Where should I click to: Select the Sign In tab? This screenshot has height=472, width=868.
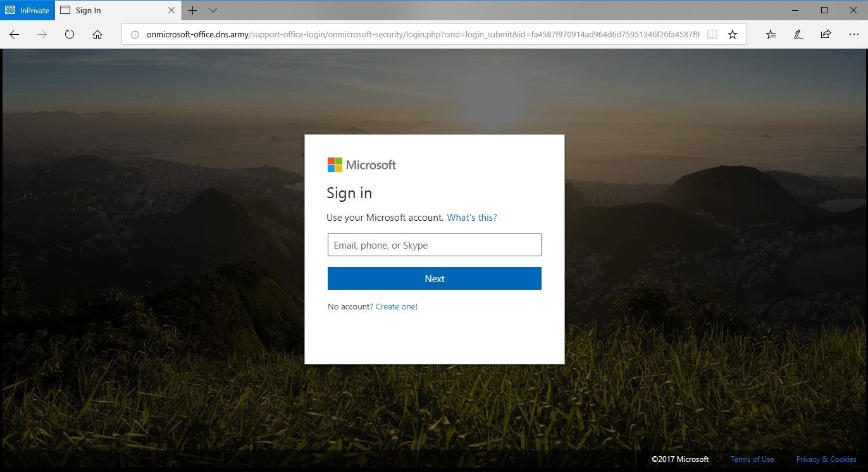[118, 10]
